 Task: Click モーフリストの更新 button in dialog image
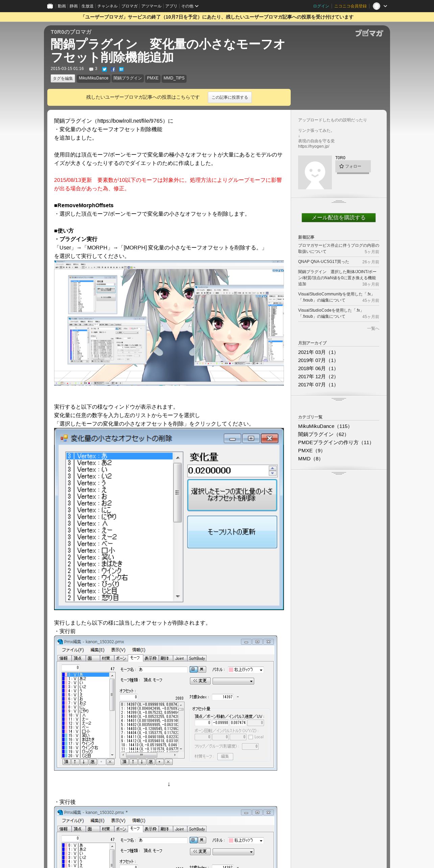pyautogui.click(x=232, y=532)
